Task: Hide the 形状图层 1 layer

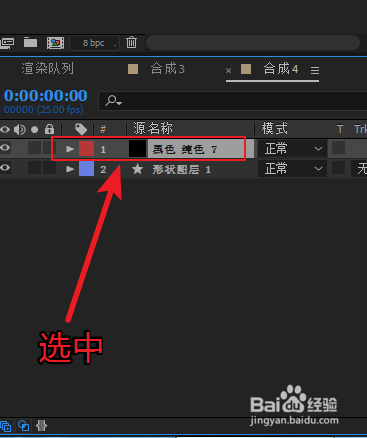Action: 5,168
